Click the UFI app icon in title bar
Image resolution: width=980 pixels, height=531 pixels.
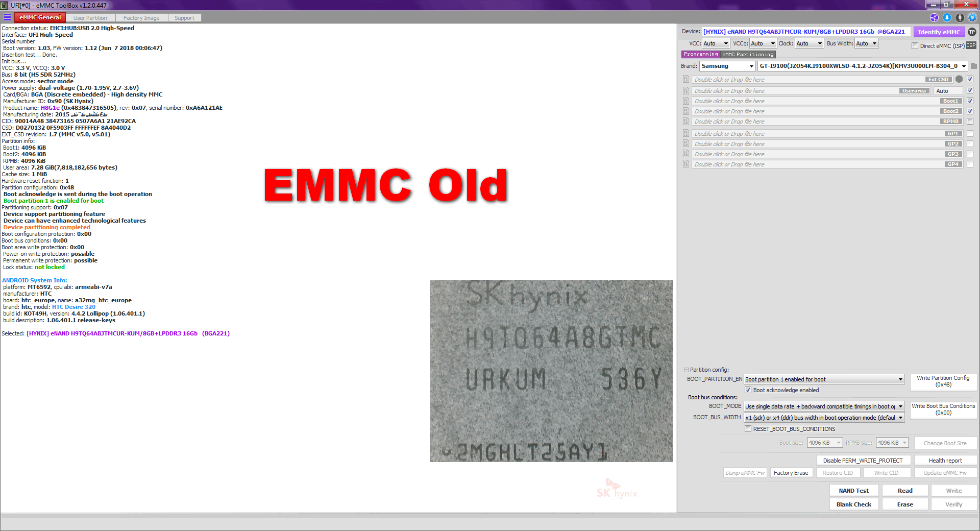(x=5, y=5)
